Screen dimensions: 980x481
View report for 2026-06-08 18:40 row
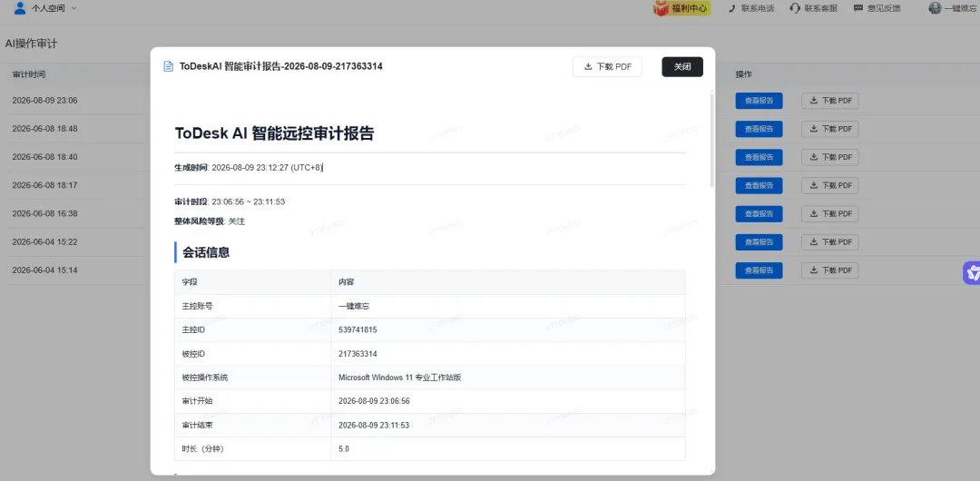pos(759,157)
